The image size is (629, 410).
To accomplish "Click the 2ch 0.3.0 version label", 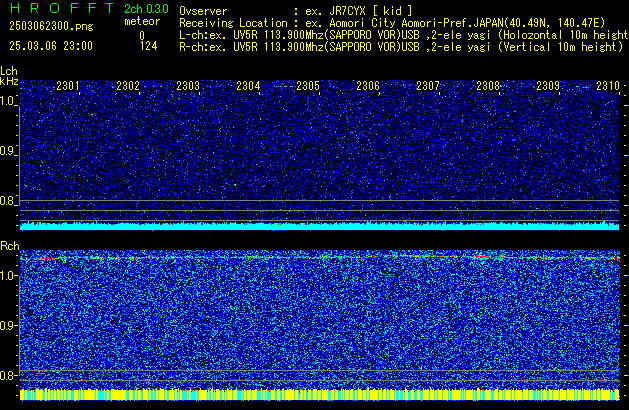I will (146, 9).
